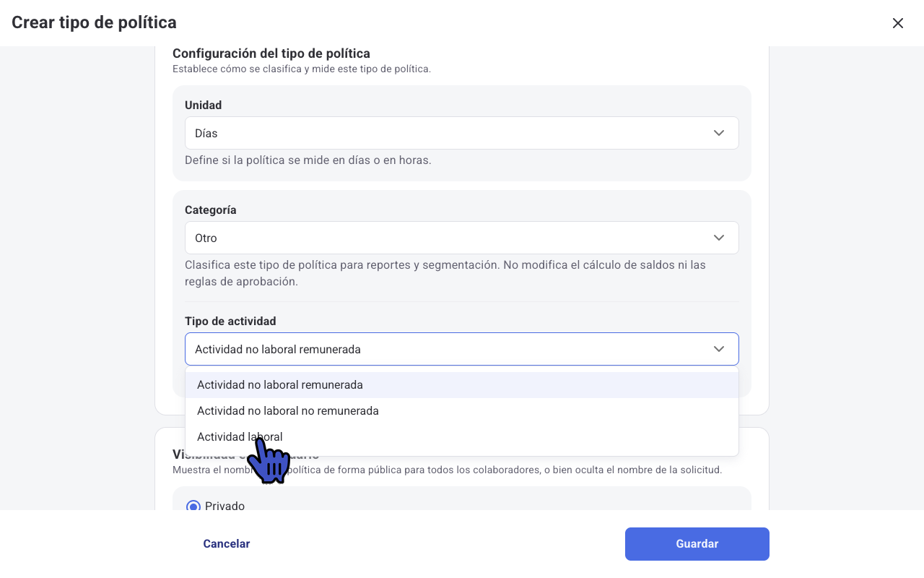The width and height of the screenshot is (924, 578).
Task: Open the Categoría dropdown showing Otro
Action: pyautogui.click(x=462, y=238)
